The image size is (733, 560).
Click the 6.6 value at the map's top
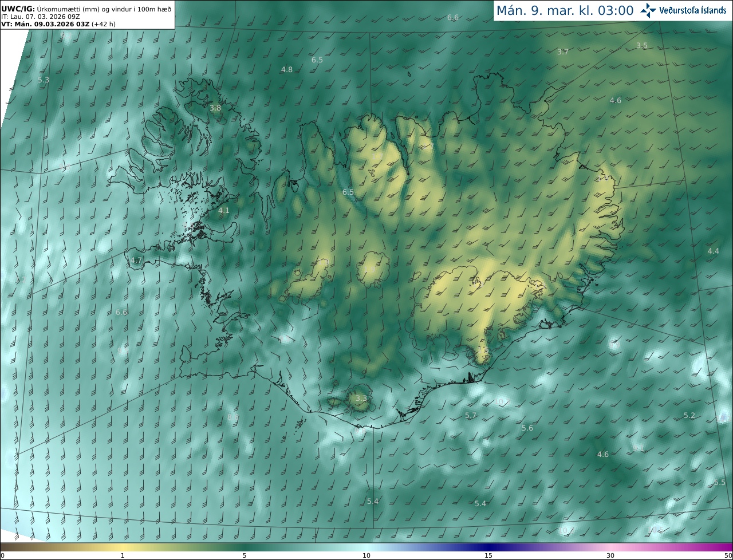coord(453,17)
